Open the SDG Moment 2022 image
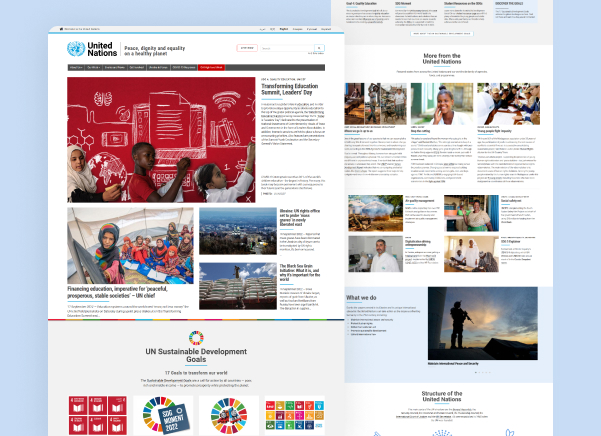This screenshot has width=601, height=436. click(x=163, y=415)
